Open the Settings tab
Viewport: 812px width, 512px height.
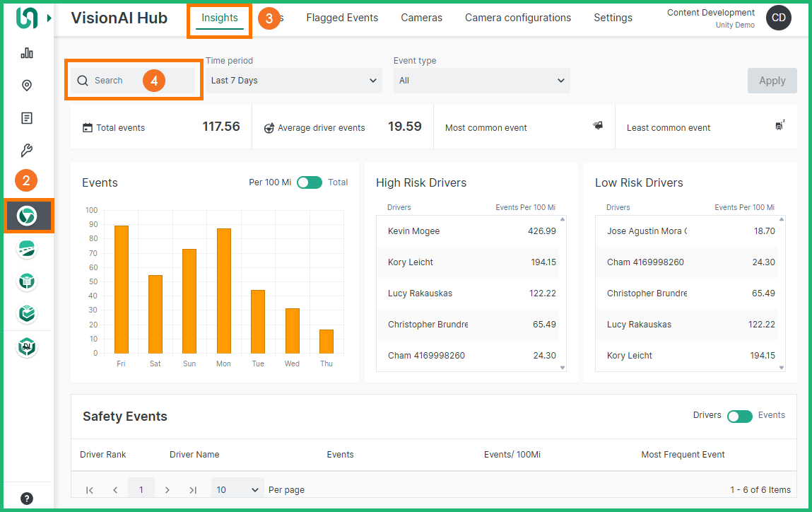pos(613,18)
